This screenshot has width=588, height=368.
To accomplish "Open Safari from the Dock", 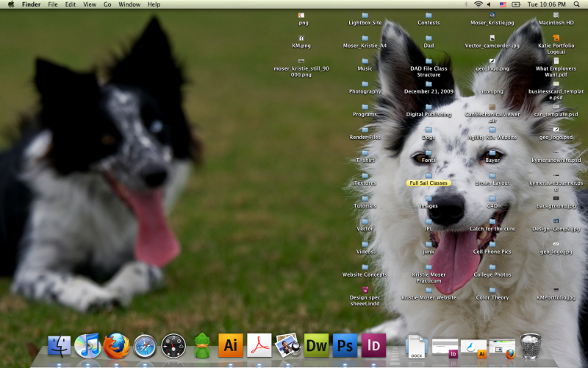I will click(145, 344).
